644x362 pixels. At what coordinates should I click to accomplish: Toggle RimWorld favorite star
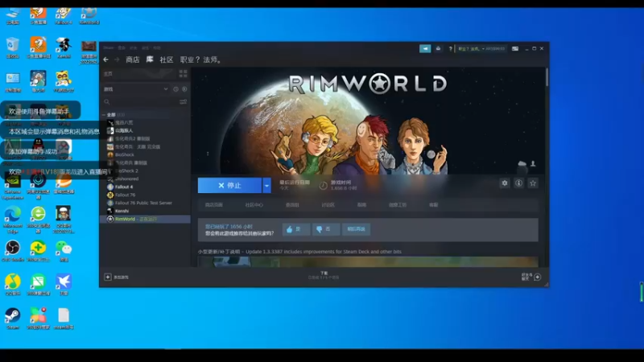[533, 183]
